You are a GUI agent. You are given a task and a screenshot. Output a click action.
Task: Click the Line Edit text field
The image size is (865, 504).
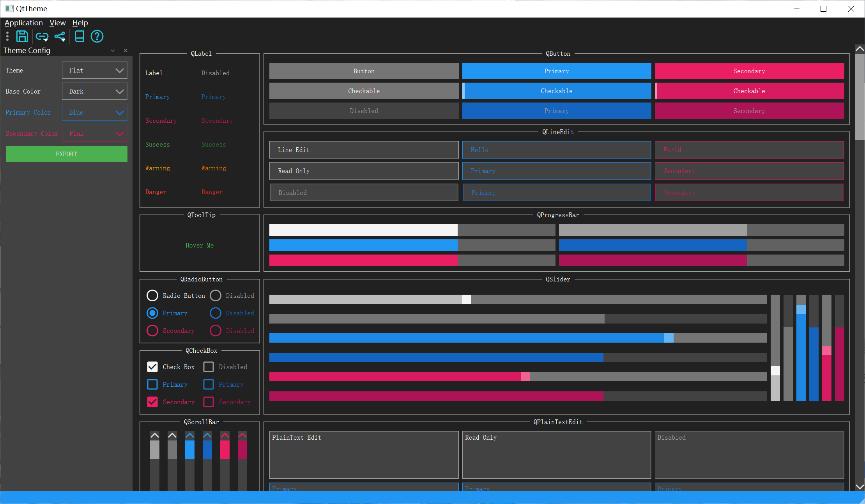363,150
